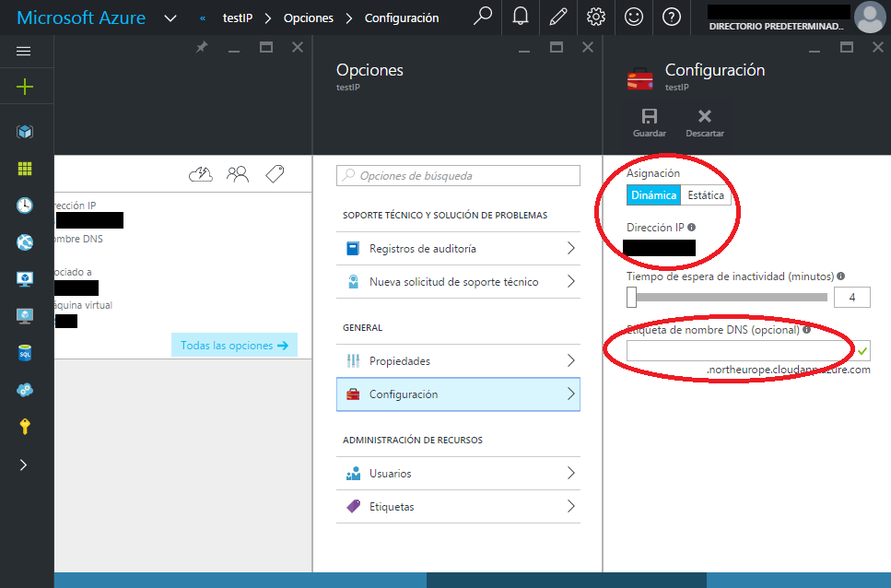Screen dimensions: 891x588
Task: Click the green plus New resource icon
Action: coord(25,87)
